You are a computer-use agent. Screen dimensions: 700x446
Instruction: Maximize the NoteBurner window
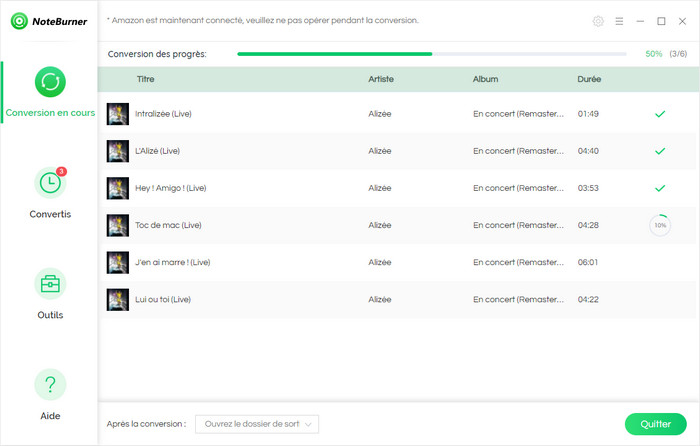[x=661, y=21]
